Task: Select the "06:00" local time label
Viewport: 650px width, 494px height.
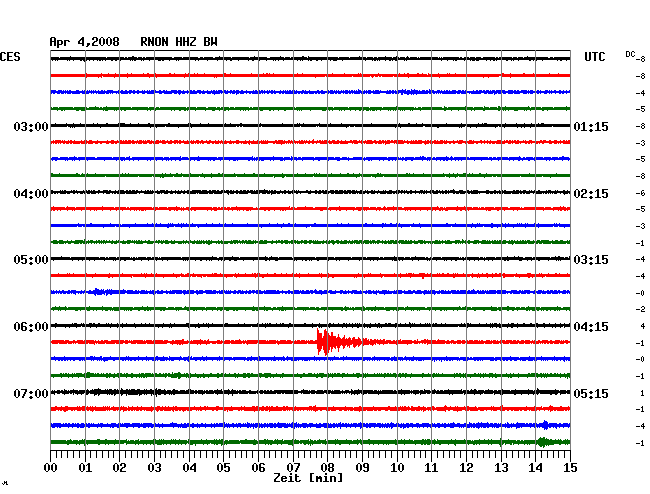Action: 31,327
